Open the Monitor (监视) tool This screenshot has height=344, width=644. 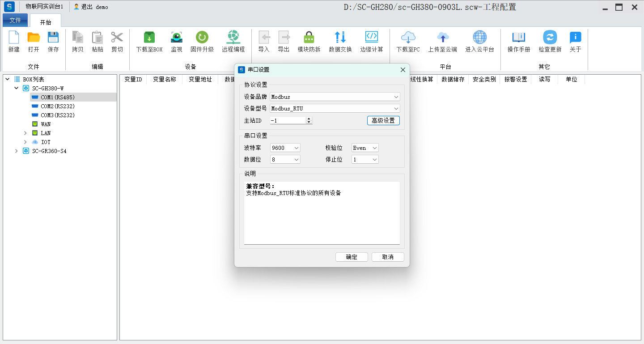coord(177,38)
